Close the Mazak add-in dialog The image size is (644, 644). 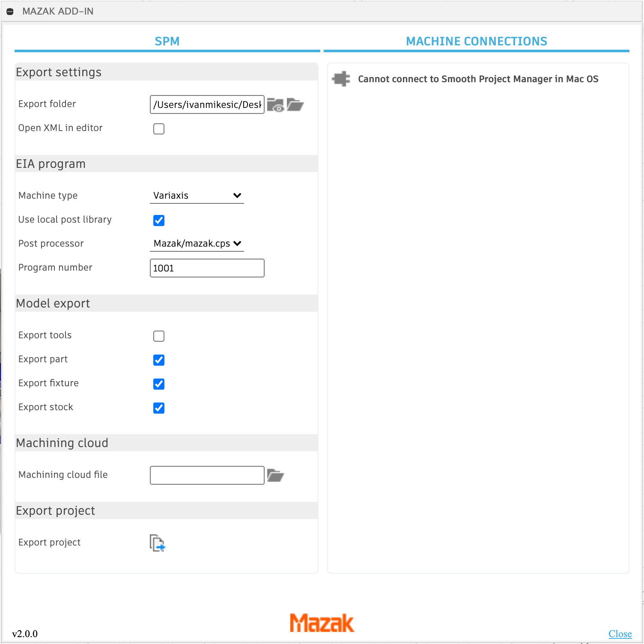pos(620,634)
